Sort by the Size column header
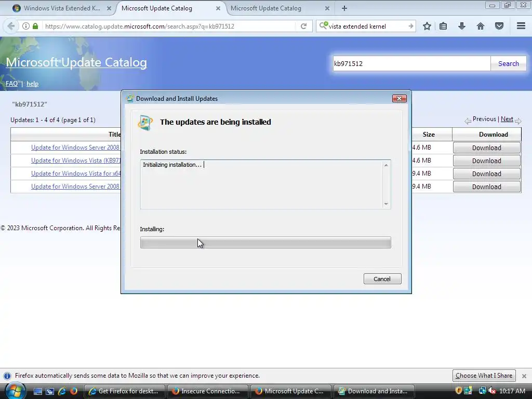Screen dimensions: 532x399 tap(429, 135)
